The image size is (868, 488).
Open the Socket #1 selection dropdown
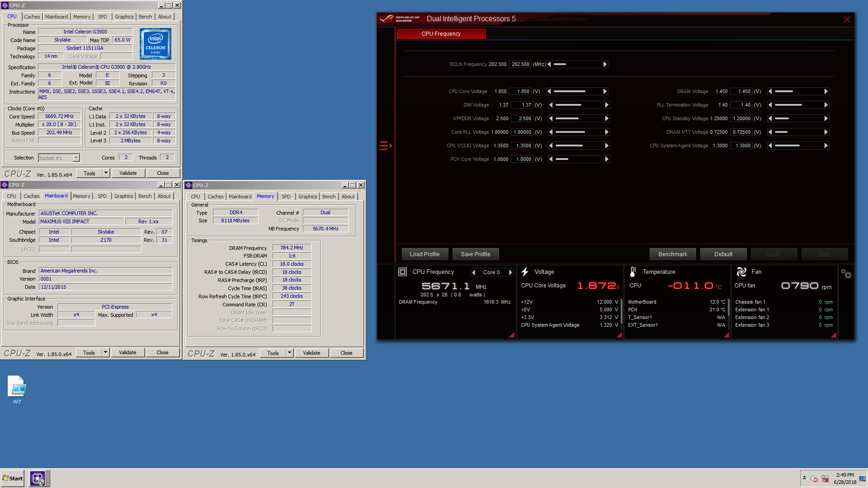59,158
